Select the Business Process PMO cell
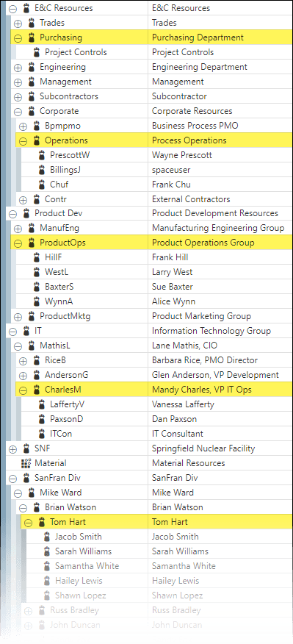293x644 pixels. pyautogui.click(x=220, y=126)
